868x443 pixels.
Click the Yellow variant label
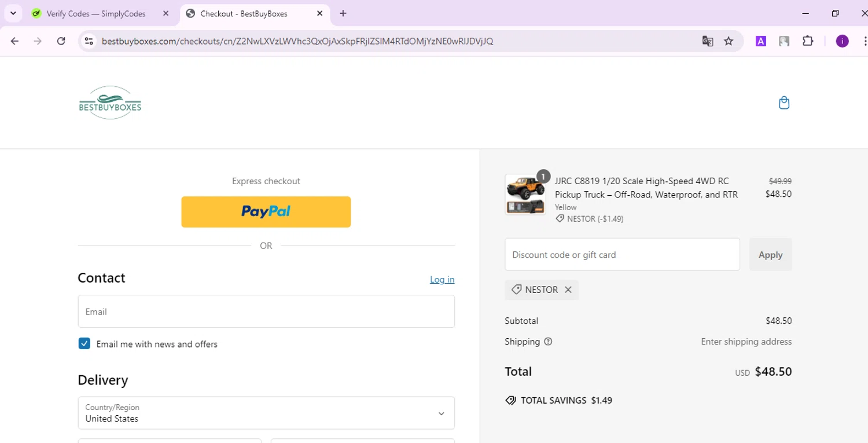[566, 207]
